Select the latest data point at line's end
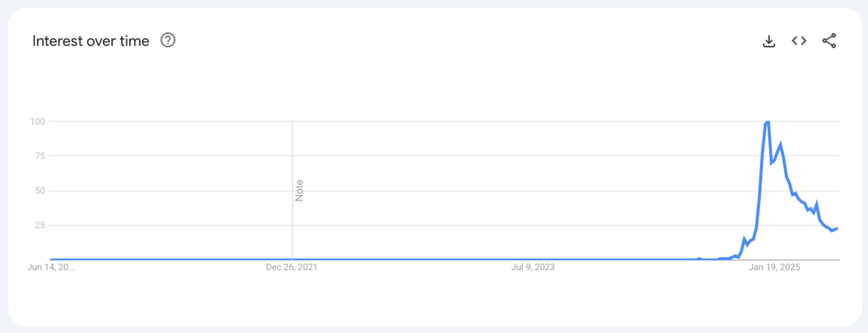 pyautogui.click(x=837, y=229)
